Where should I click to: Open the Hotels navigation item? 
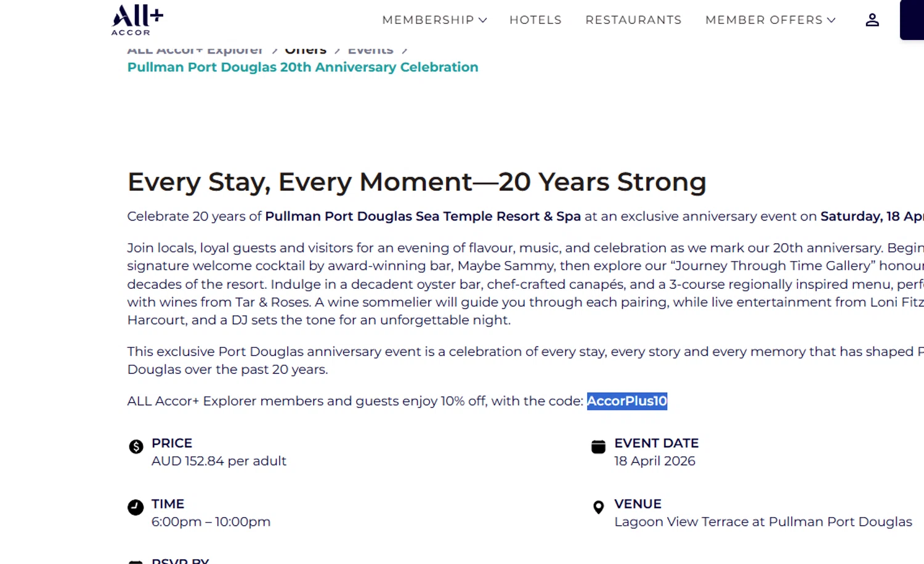pos(535,20)
